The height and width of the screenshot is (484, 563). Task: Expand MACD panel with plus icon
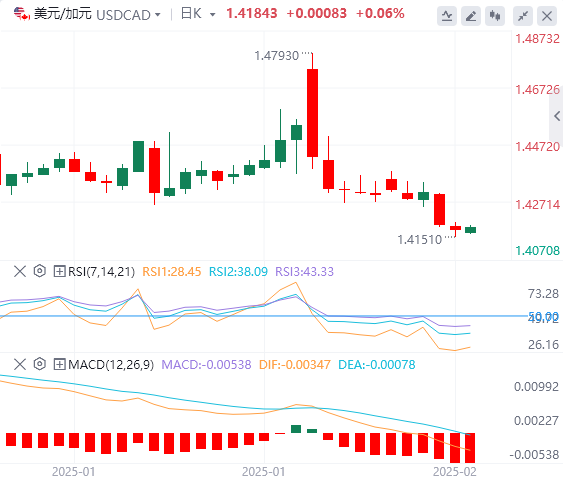59,364
